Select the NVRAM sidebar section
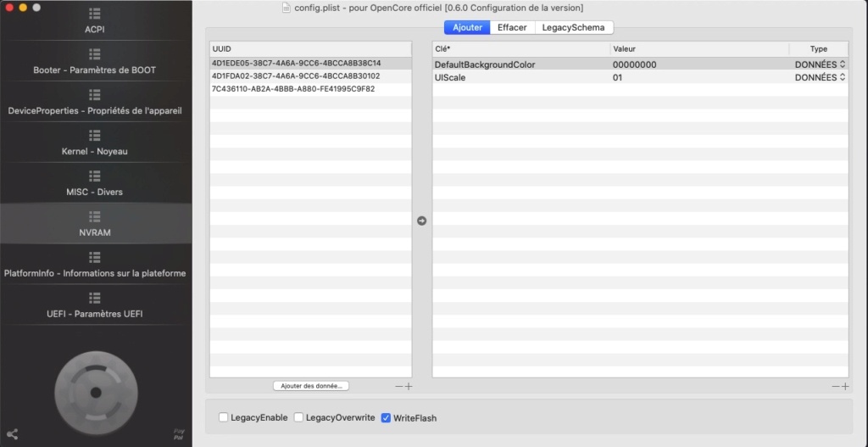868x447 pixels. pos(95,224)
